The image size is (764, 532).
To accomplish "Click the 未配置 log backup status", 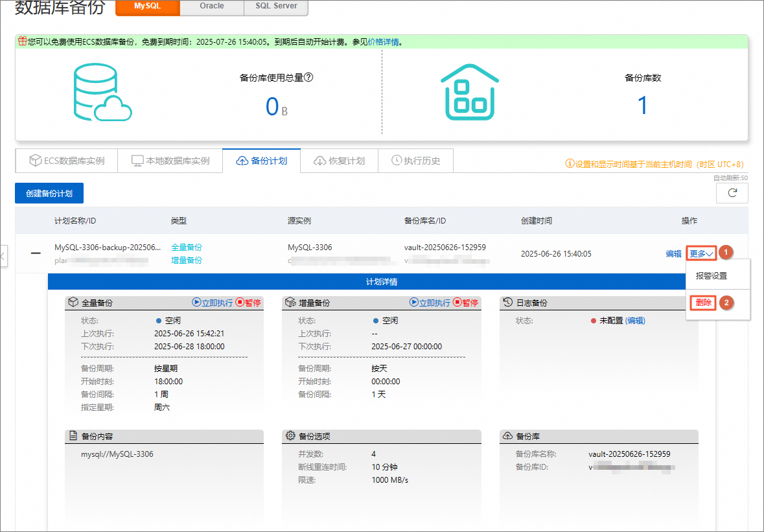I will [x=611, y=321].
